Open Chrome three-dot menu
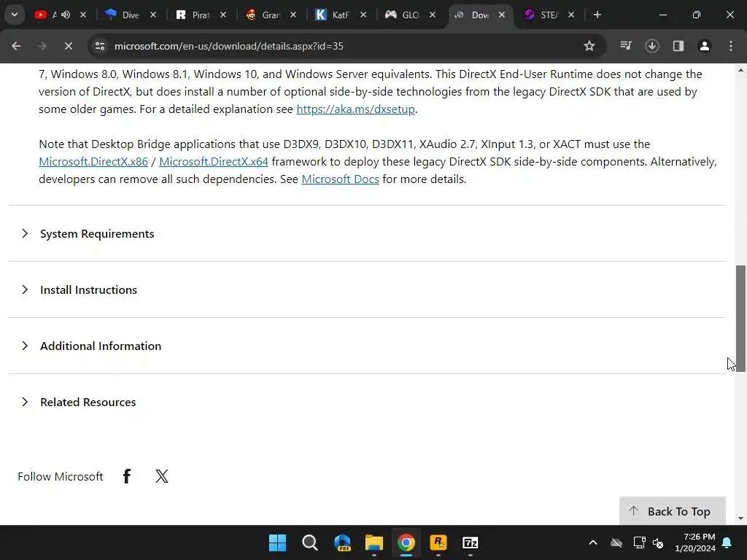The image size is (747, 560). click(x=731, y=46)
